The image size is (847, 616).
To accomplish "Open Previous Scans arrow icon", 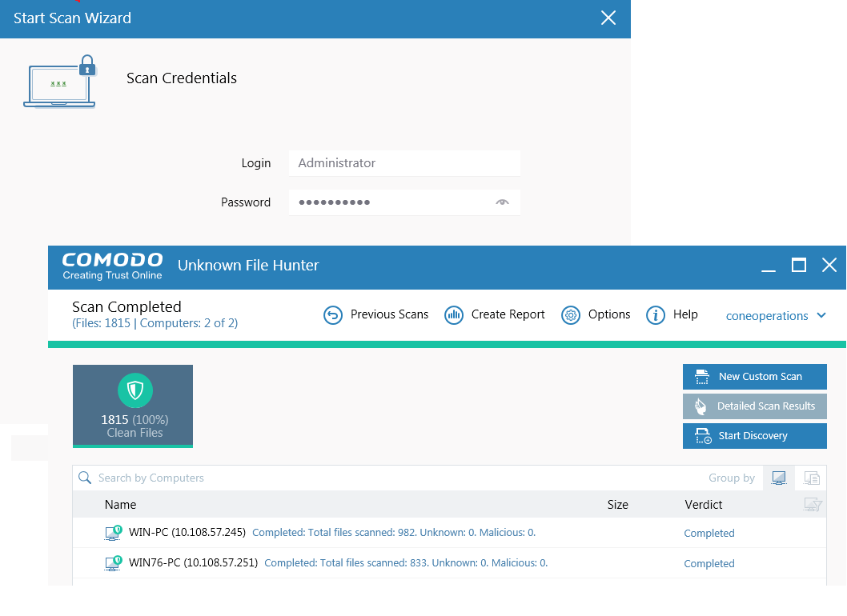I will tap(333, 314).
